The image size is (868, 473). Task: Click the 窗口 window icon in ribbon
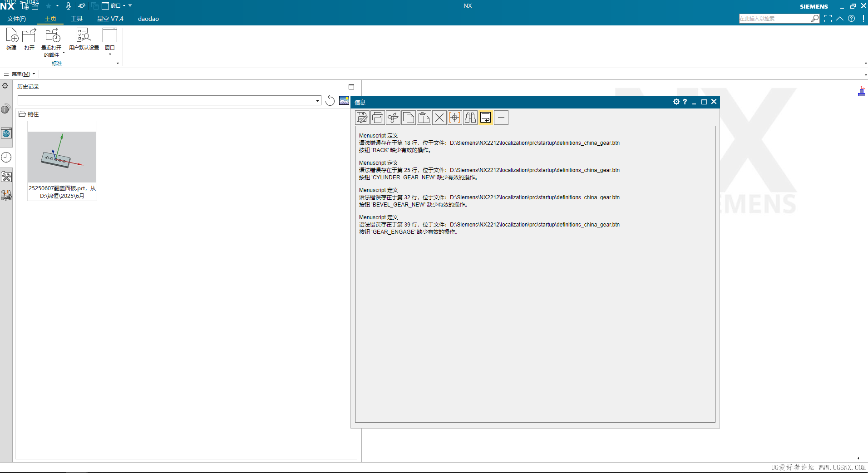click(110, 35)
